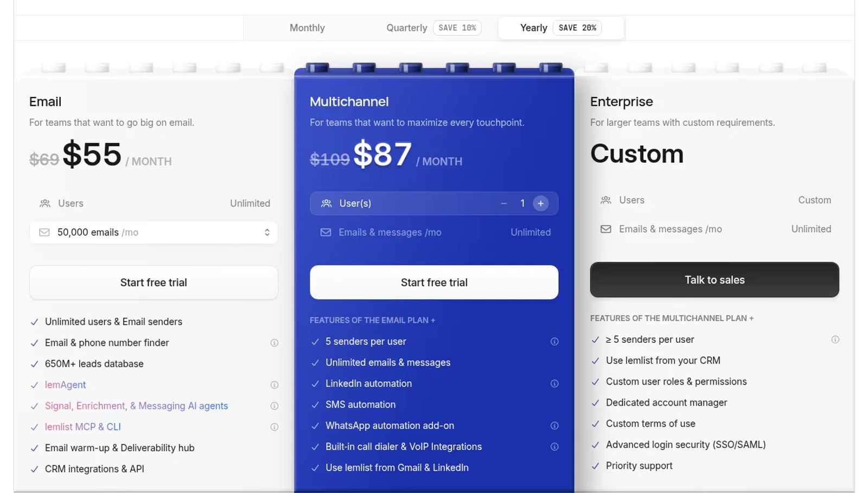The image size is (868, 493).
Task: Show info for ≥ 5 senders per user
Action: tap(835, 340)
